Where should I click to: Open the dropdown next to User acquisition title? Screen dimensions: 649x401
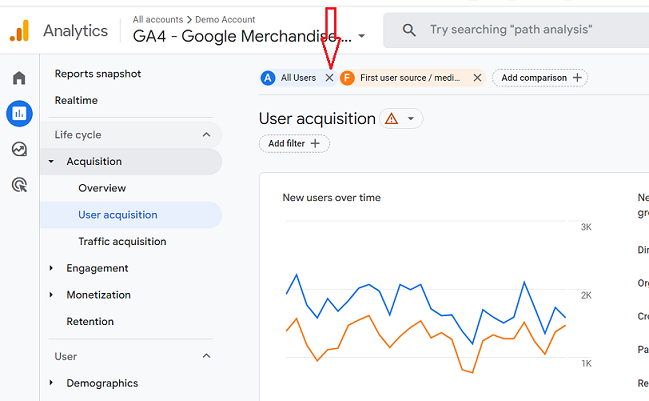click(x=411, y=119)
